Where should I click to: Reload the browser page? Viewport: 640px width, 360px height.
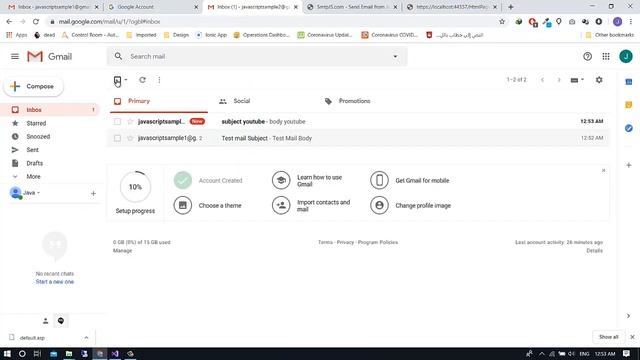tap(36, 22)
